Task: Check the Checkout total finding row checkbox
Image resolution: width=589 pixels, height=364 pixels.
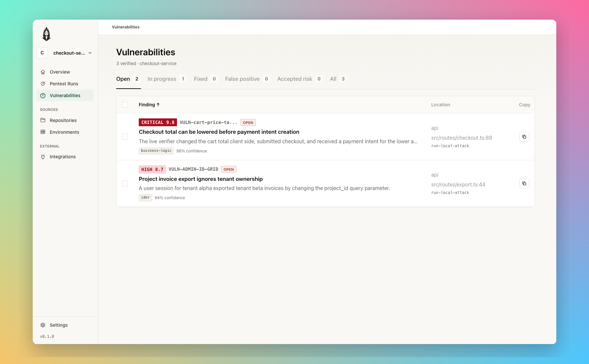Action: coord(125,137)
